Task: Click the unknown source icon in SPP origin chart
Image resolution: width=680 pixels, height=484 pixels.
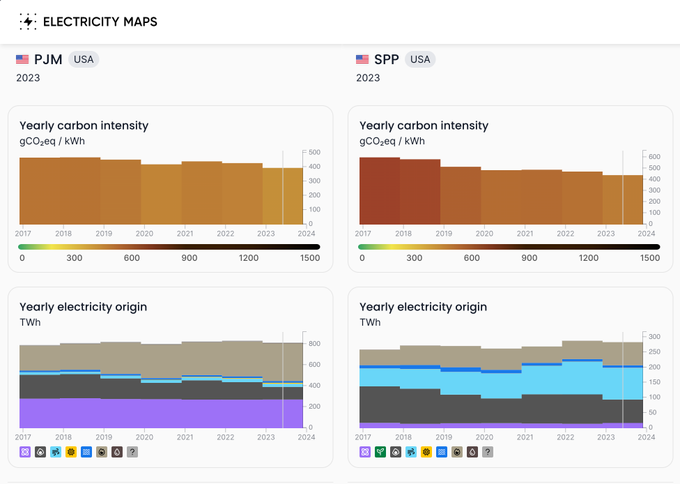Action: click(x=487, y=452)
